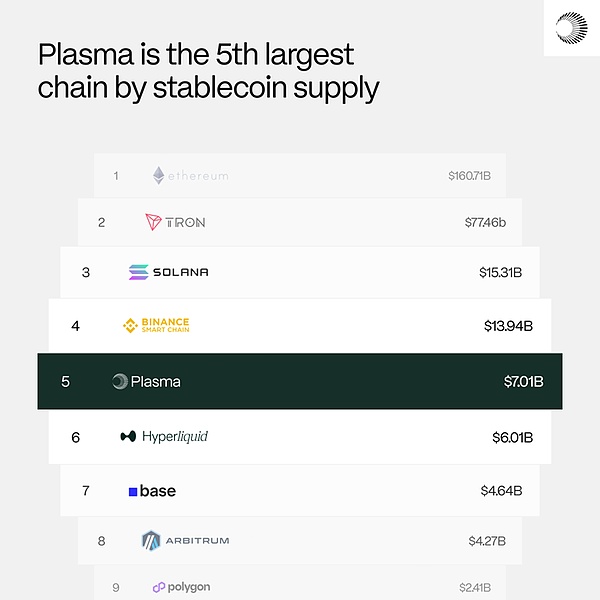Click the Polygon purple logo
The width and height of the screenshot is (600, 600).
(159, 588)
